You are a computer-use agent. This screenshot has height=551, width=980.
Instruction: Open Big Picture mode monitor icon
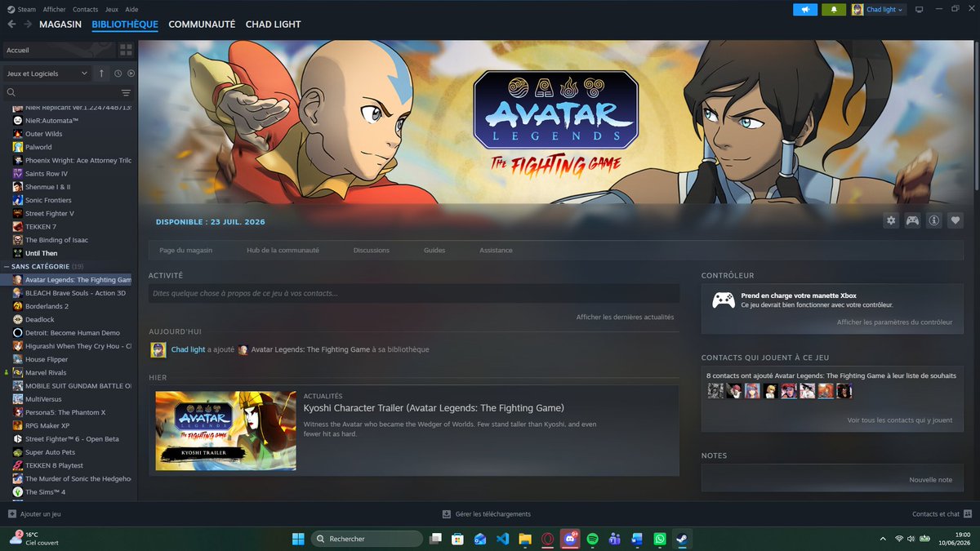919,10
